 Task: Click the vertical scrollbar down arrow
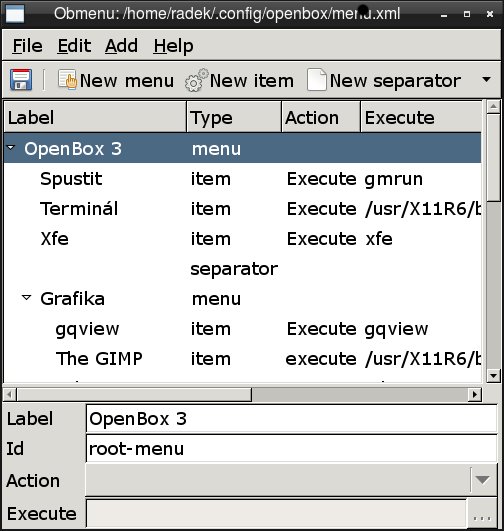(x=494, y=375)
